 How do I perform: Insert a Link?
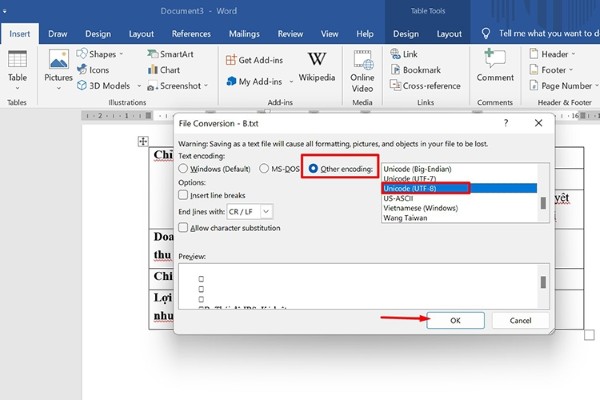(x=404, y=54)
